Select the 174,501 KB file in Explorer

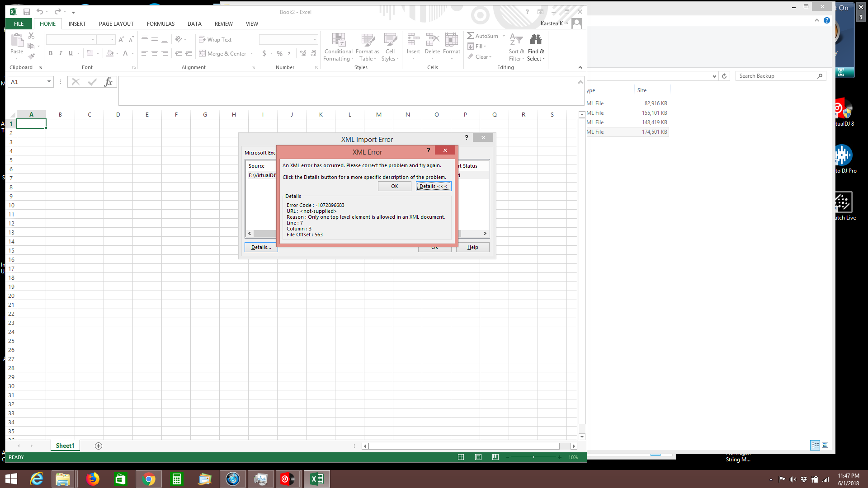click(627, 132)
